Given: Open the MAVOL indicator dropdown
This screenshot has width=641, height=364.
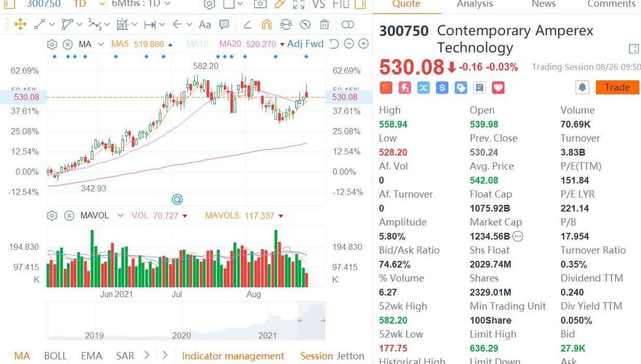Looking at the screenshot, I should [120, 216].
